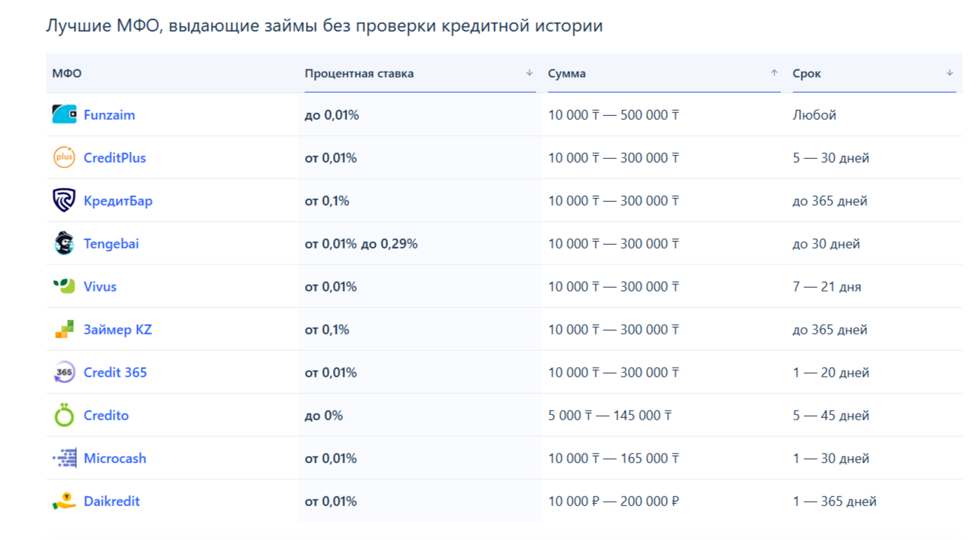Open the Vivus link
Viewport: 980px width, 540px height.
tap(100, 287)
